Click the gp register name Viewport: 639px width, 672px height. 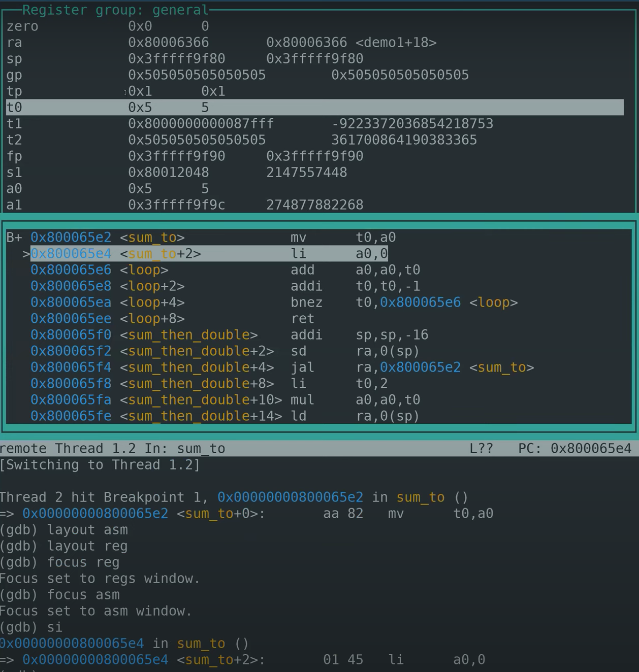[14, 75]
